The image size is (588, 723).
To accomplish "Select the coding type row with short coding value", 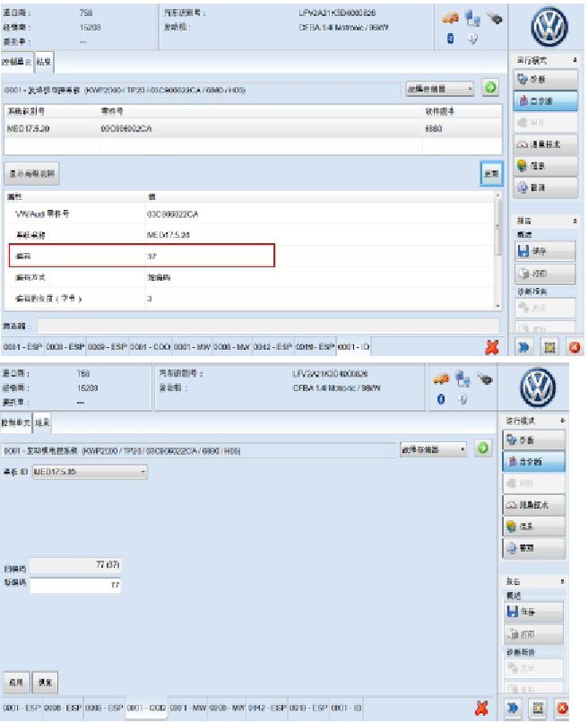I will pyautogui.click(x=249, y=277).
